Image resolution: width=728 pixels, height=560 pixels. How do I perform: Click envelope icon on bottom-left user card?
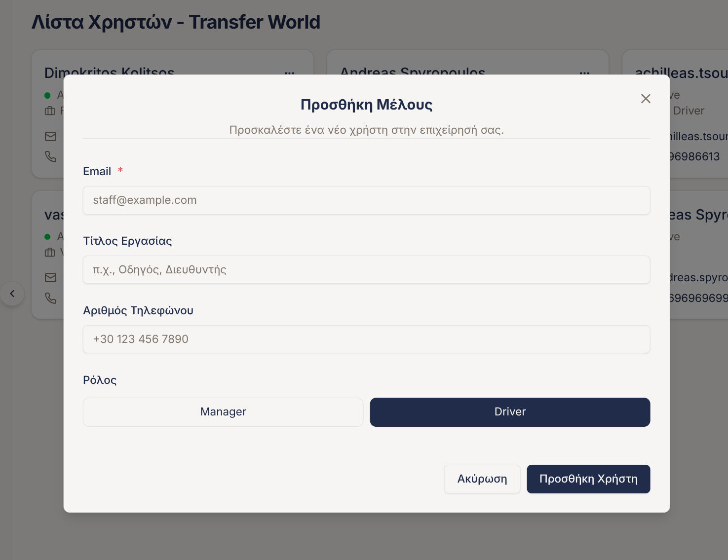click(51, 278)
